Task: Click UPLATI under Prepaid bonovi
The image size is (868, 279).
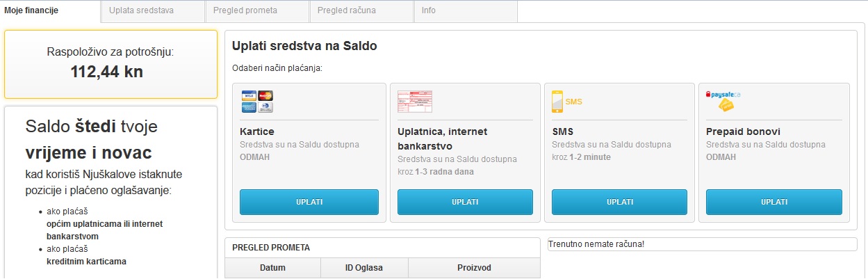Action: pos(773,202)
